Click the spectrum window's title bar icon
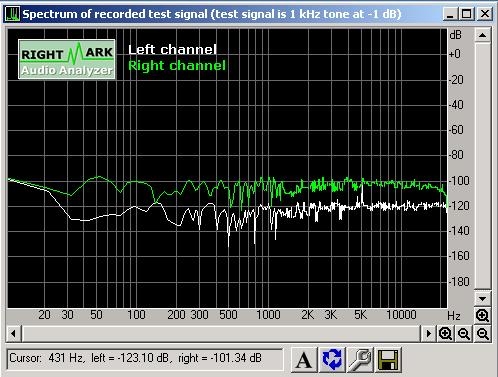498x377 pixels. coord(13,14)
